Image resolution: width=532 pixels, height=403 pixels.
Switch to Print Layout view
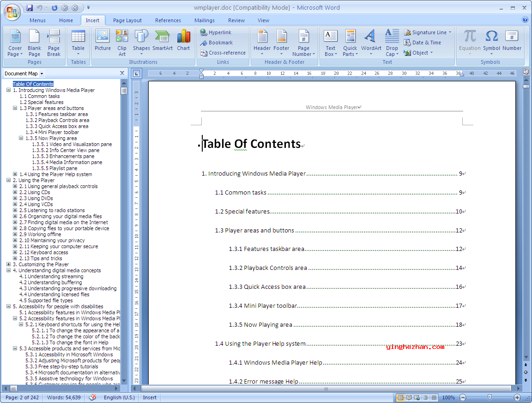pyautogui.click(x=400, y=397)
